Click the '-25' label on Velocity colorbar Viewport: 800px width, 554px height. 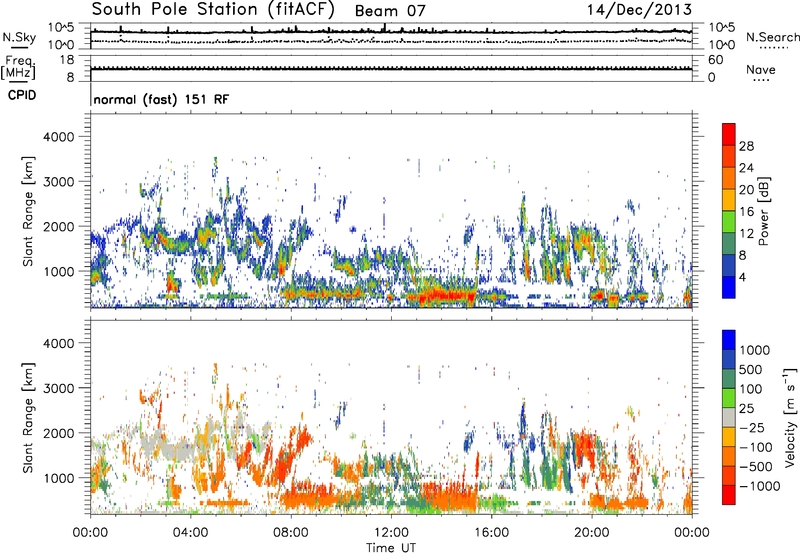(x=752, y=427)
